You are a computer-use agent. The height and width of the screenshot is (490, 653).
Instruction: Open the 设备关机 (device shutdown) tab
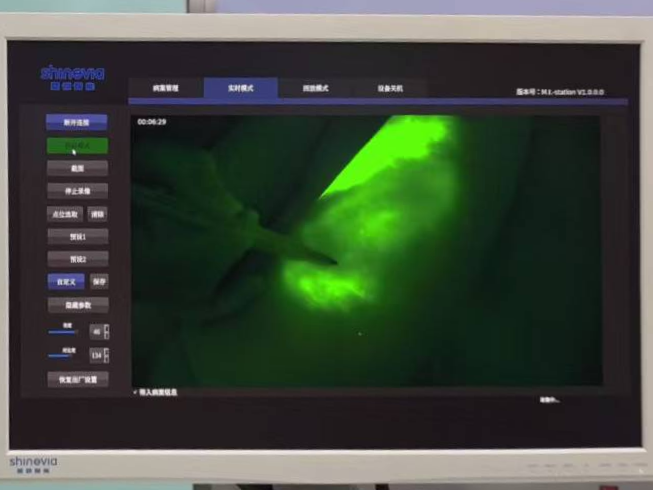pos(390,88)
